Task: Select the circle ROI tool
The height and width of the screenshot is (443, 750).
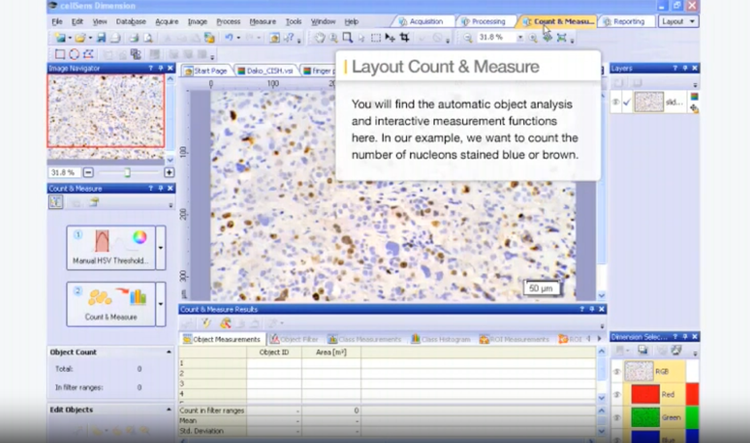Action: 74,54
